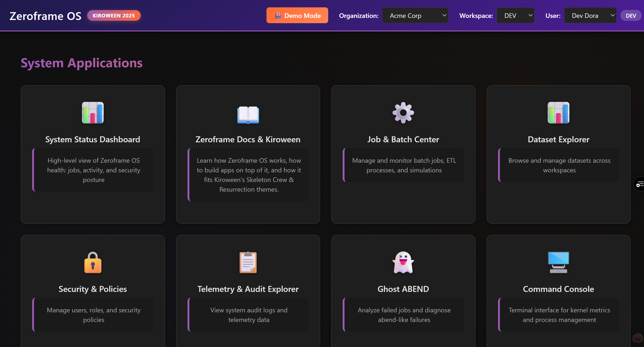Expand the Organization dropdown showing Acme Corp
644x347 pixels.
point(415,16)
